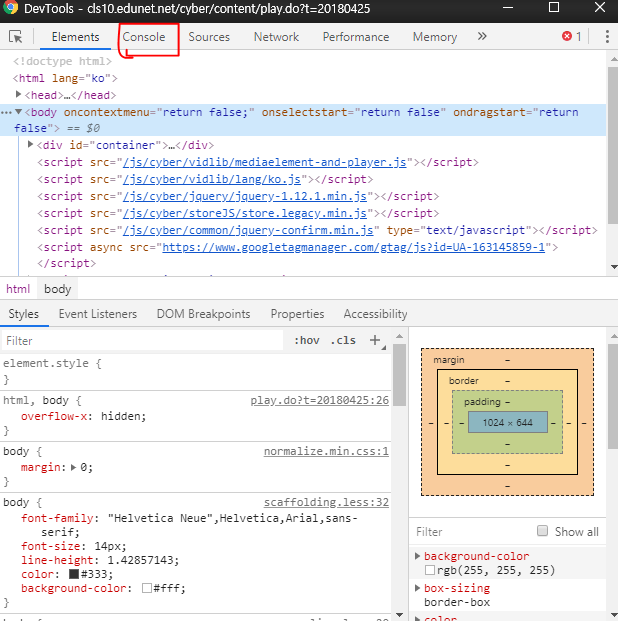Click the scroll-up arrow of DOM tree scrollbar
This screenshot has height=621, width=618.
pyautogui.click(x=614, y=59)
